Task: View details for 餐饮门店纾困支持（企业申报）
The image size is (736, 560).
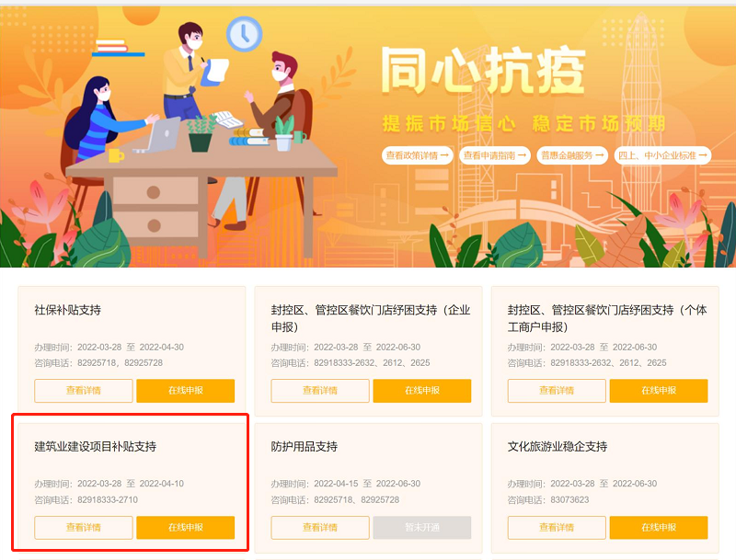Action: coord(320,391)
